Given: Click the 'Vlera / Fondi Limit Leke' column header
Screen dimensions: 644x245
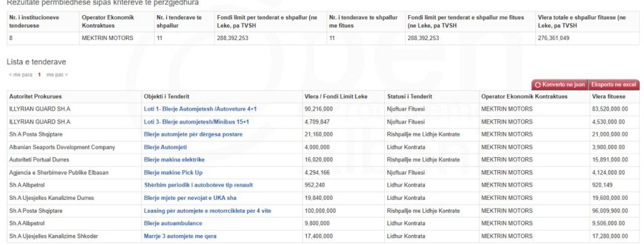Looking at the screenshot, I should pyautogui.click(x=336, y=97).
